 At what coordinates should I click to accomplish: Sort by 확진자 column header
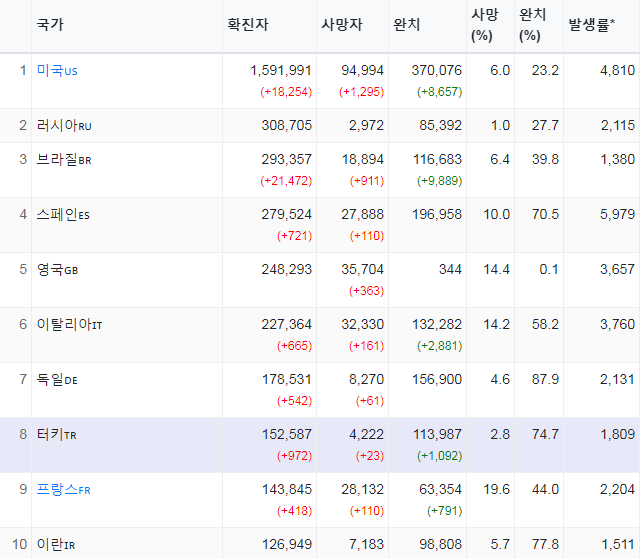248,25
